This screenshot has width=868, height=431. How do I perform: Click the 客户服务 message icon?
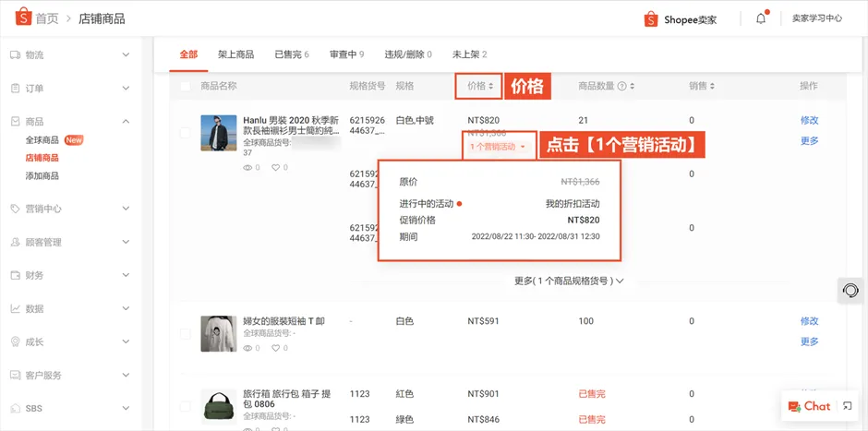[x=16, y=375]
